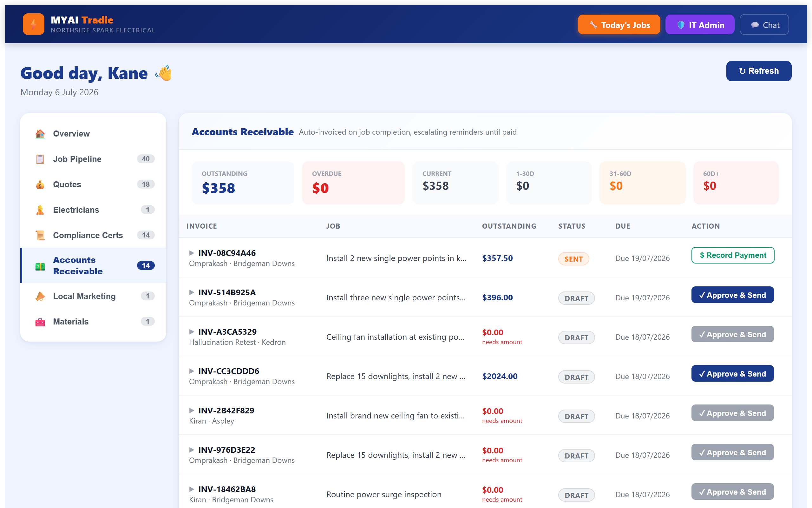Open Compliance Certs section
This screenshot has width=812, height=508.
coord(93,235)
